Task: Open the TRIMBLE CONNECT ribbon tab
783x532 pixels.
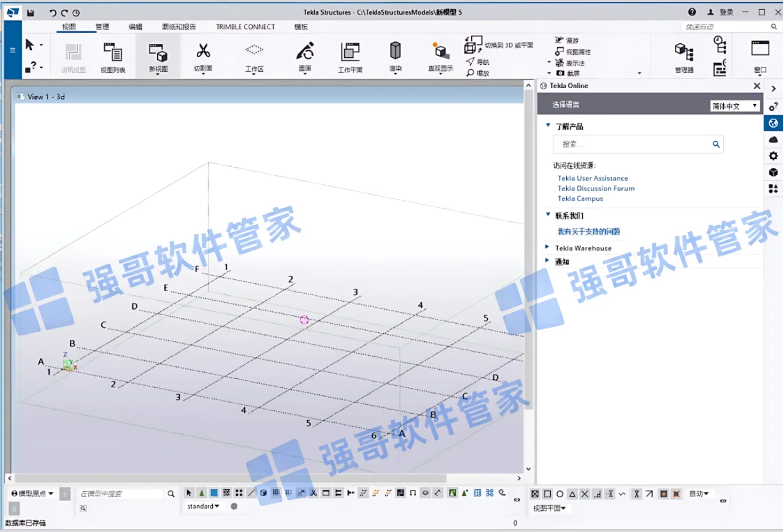Action: point(245,27)
